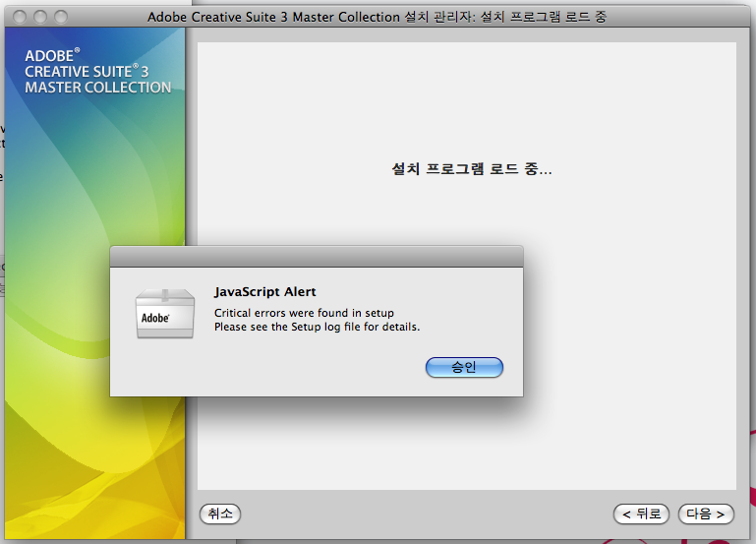Select the JavaScript Alert heading

[265, 292]
